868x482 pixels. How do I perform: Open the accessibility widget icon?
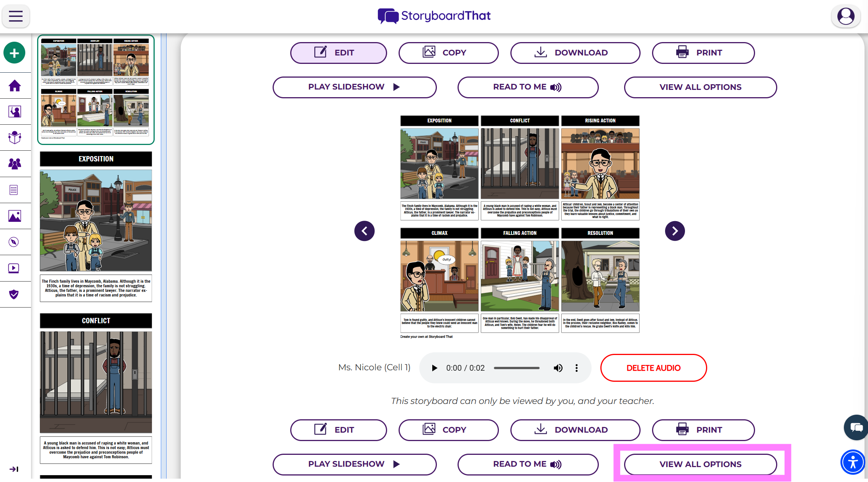tap(853, 462)
